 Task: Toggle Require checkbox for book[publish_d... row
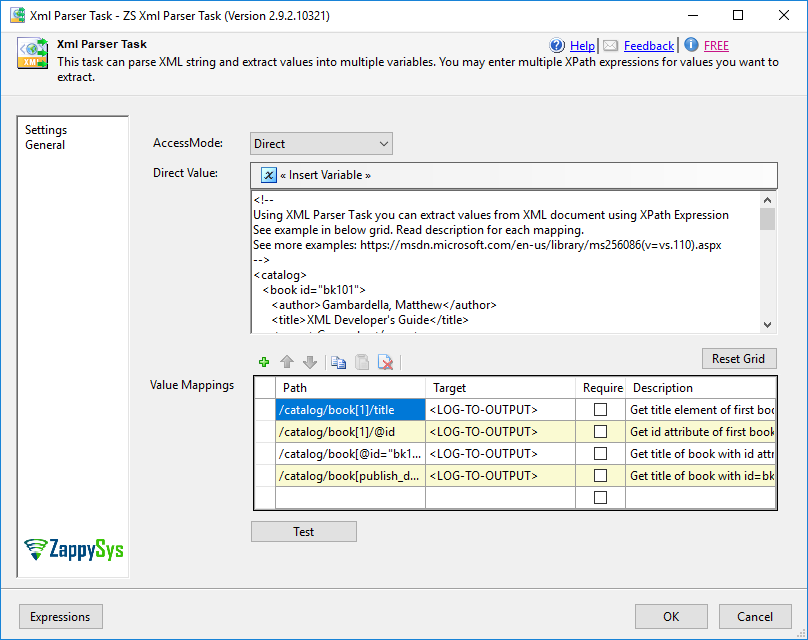[x=600, y=475]
